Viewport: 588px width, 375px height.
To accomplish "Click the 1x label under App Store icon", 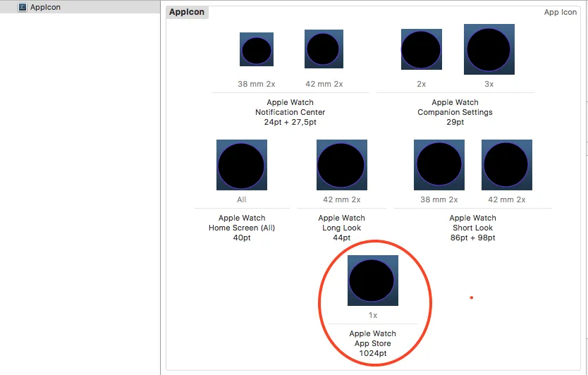I will pos(373,315).
